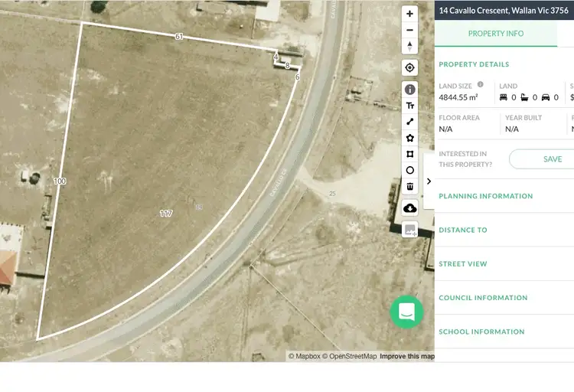The width and height of the screenshot is (574, 392).
Task: Collapse the property side panel arrow
Action: point(429,181)
